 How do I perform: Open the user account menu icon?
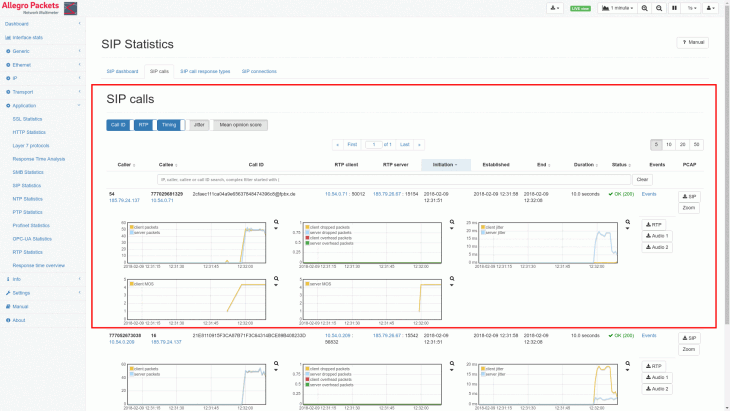click(x=712, y=8)
